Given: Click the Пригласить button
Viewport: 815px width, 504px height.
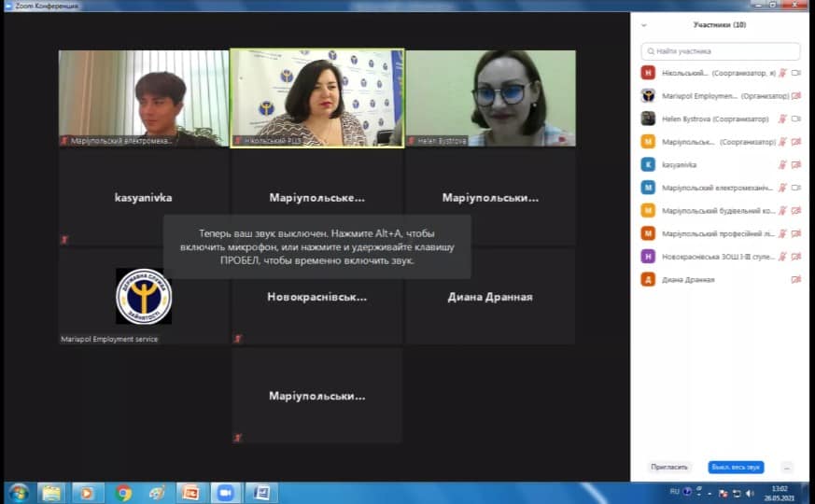Looking at the screenshot, I should [669, 467].
